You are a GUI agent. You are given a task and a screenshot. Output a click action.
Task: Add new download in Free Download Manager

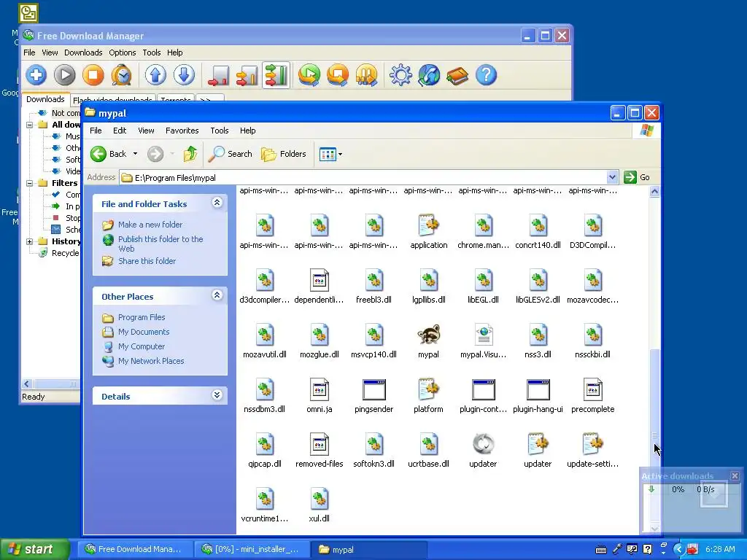[x=36, y=75]
